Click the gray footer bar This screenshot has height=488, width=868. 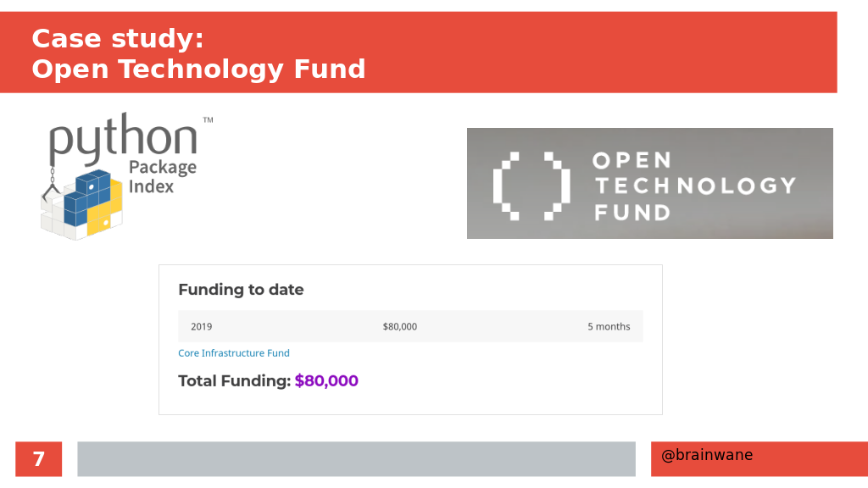click(357, 458)
